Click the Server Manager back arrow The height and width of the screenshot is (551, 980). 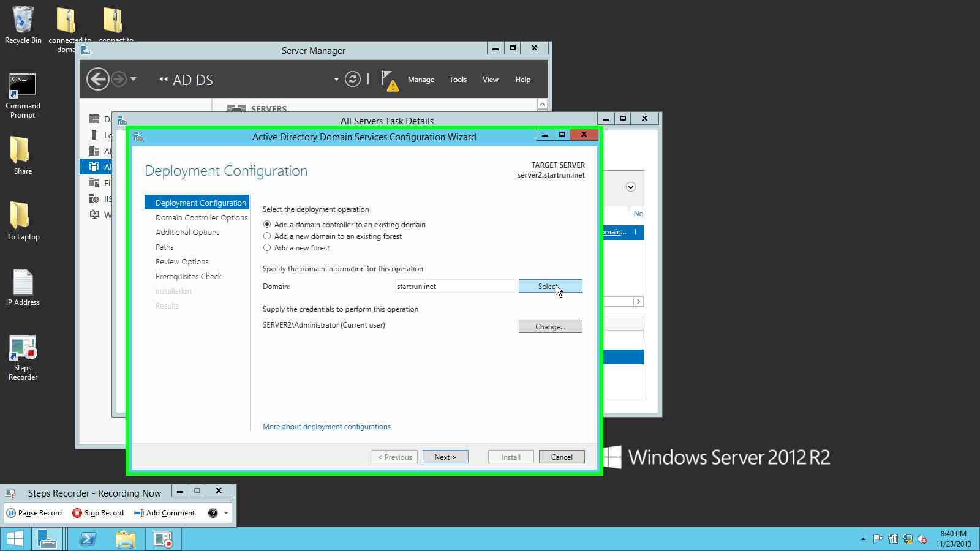(x=97, y=79)
